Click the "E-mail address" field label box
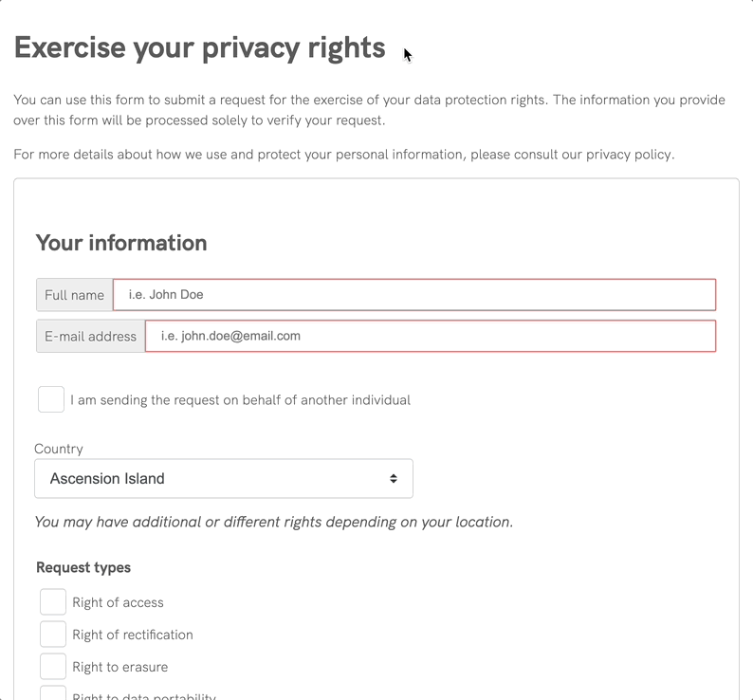753x700 pixels. 90,337
